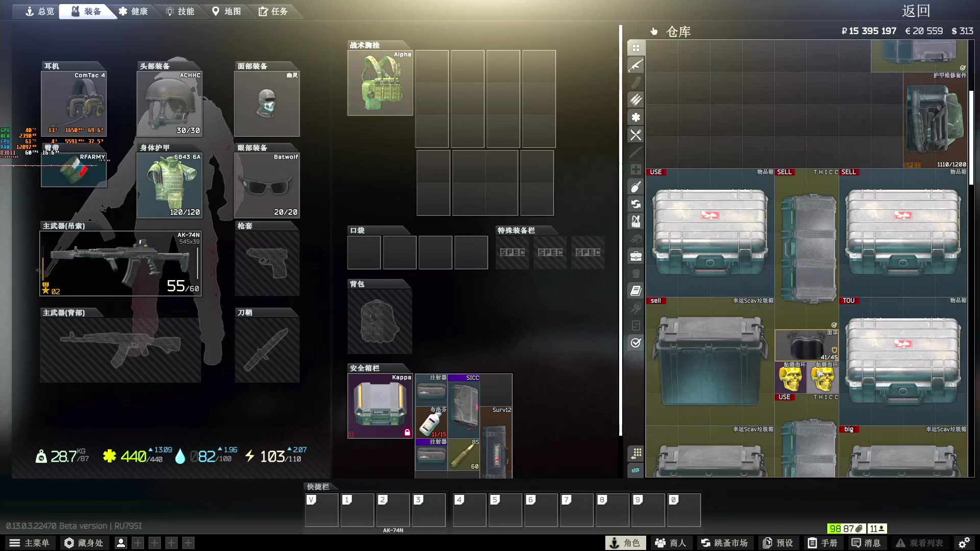Filter stash by food fork-and-knife icon
Screen dimensions: 980x551
point(635,135)
